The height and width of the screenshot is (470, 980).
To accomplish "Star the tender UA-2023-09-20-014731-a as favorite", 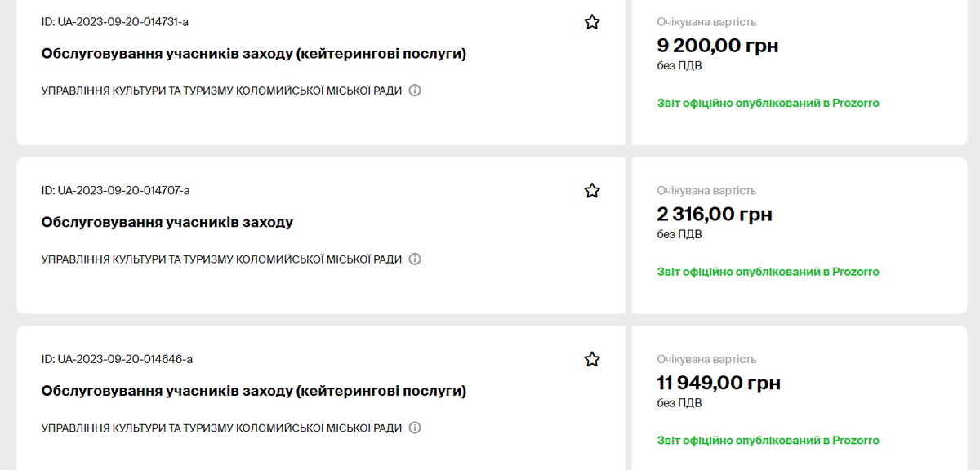I will coord(592,22).
